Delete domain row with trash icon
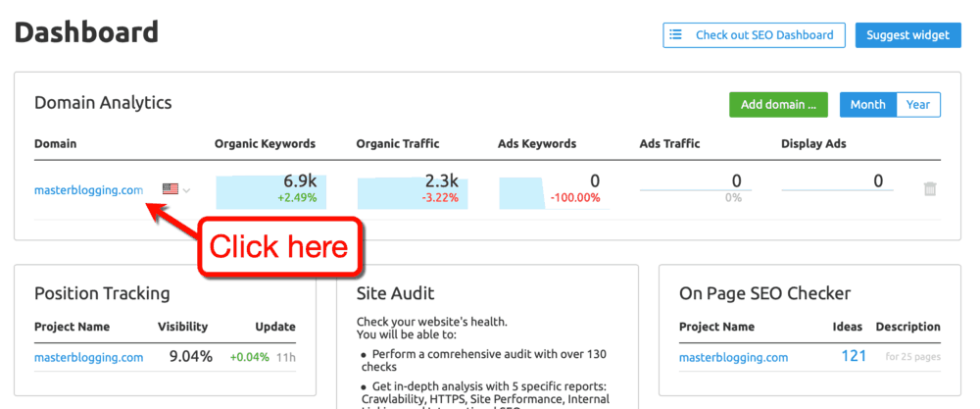This screenshot has height=409, width=980. 929,188
